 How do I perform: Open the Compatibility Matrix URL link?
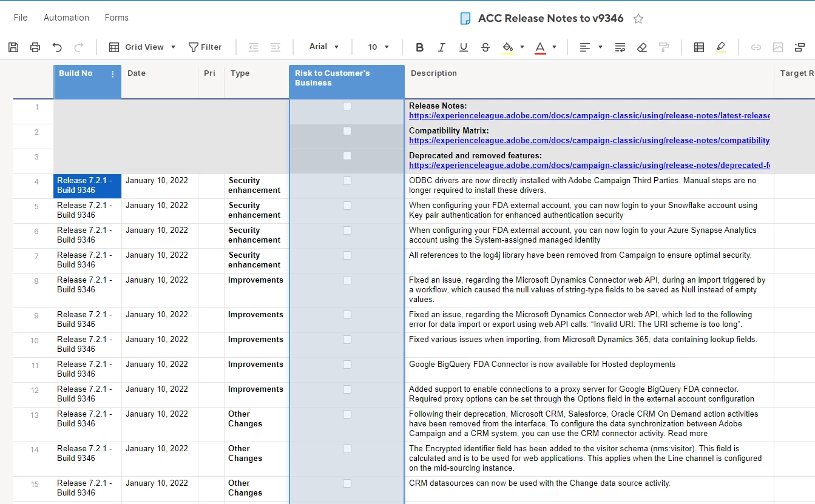(589, 141)
